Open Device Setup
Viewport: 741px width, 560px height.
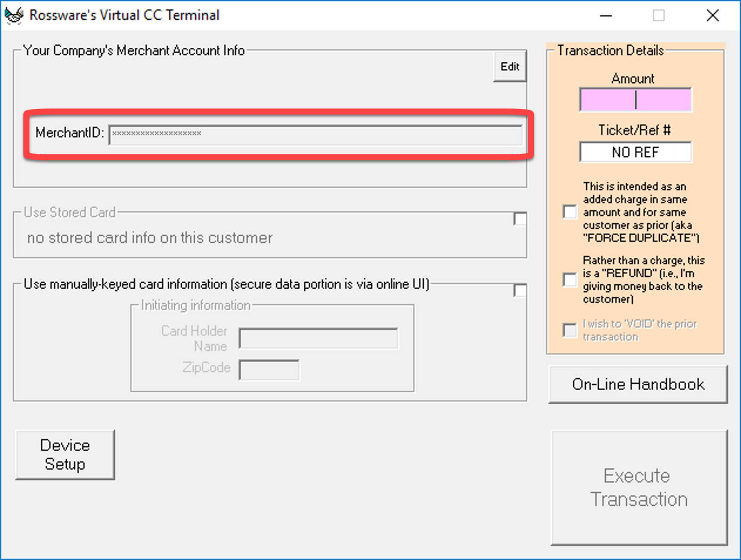click(x=65, y=454)
